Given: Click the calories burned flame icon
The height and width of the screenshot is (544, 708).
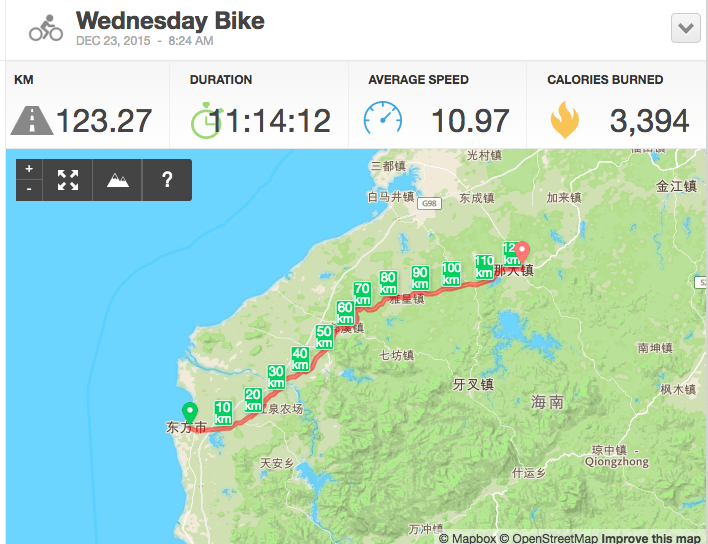Looking at the screenshot, I should tap(565, 120).
